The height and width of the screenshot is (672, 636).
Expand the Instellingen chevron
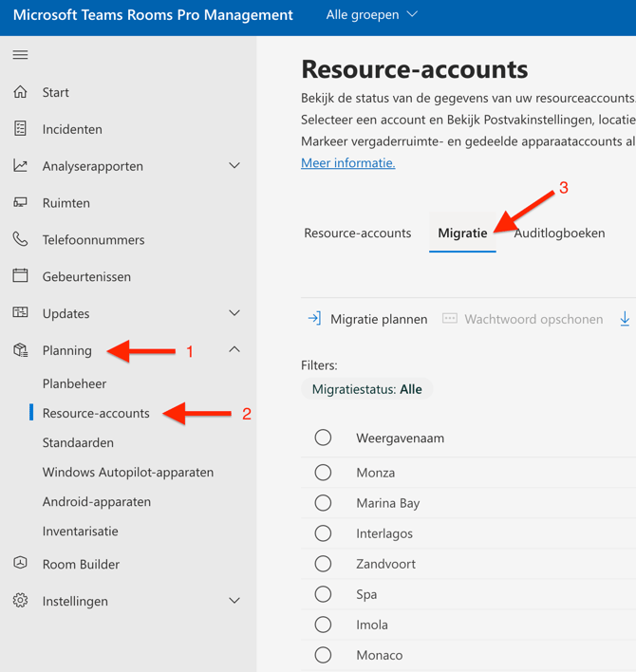pos(234,601)
